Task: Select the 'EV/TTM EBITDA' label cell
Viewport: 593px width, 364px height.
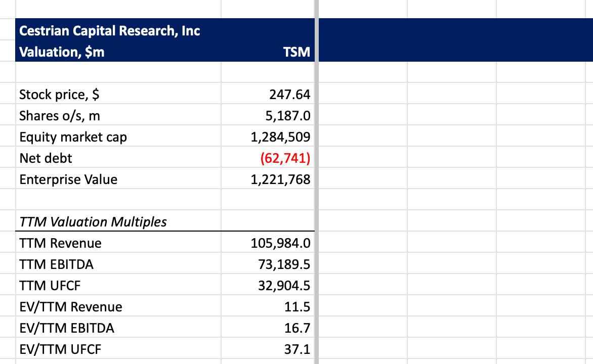Action: point(118,327)
